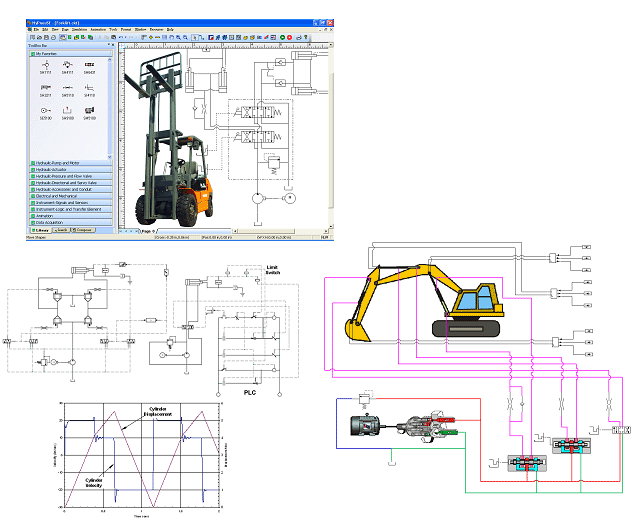
Task: Pick the middle component in the first favorites row
Action: [68, 64]
